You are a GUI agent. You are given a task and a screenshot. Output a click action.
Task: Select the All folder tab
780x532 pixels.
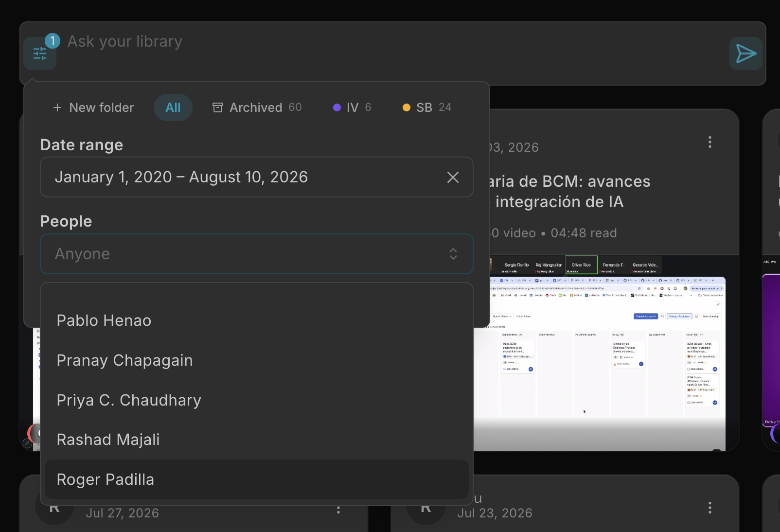pos(173,107)
